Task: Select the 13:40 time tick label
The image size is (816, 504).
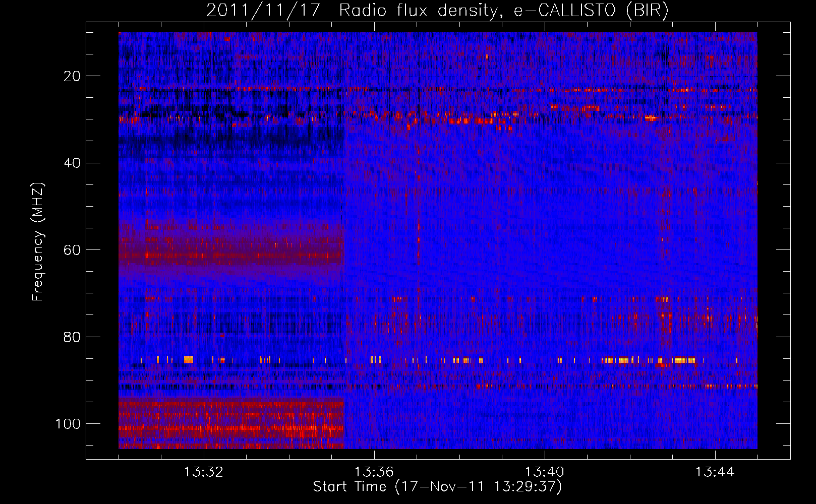Action: [x=545, y=472]
